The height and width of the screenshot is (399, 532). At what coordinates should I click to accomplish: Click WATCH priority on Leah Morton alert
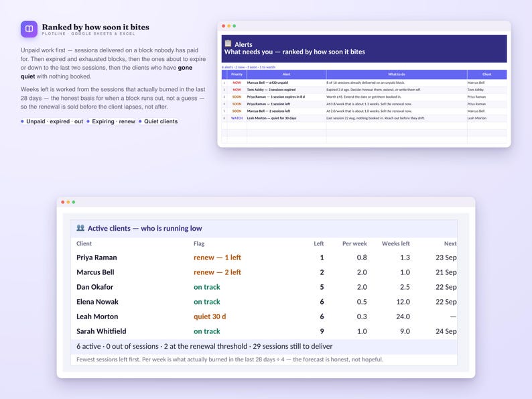coord(237,118)
